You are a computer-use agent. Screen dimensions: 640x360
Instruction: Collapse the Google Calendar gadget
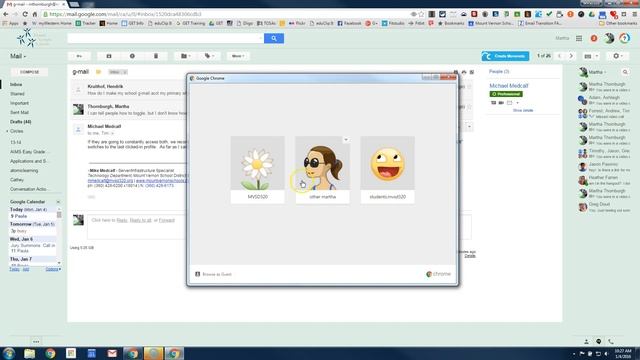pos(58,202)
